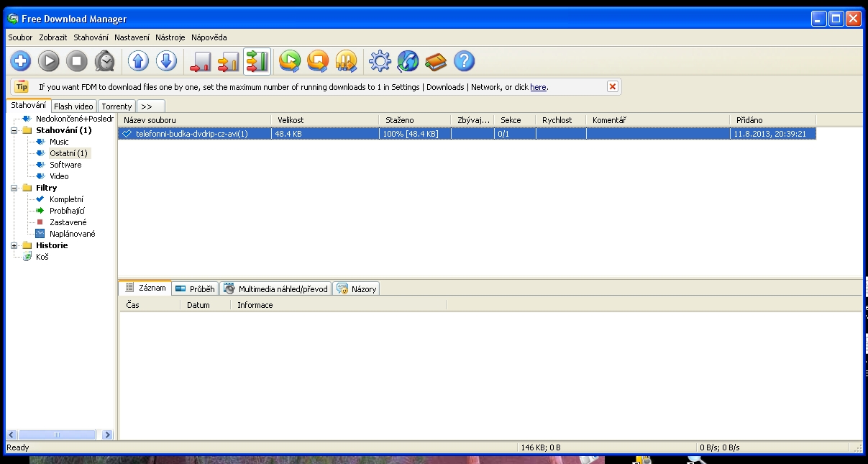Sort by Přidáno column header
868x464 pixels.
tap(773, 120)
